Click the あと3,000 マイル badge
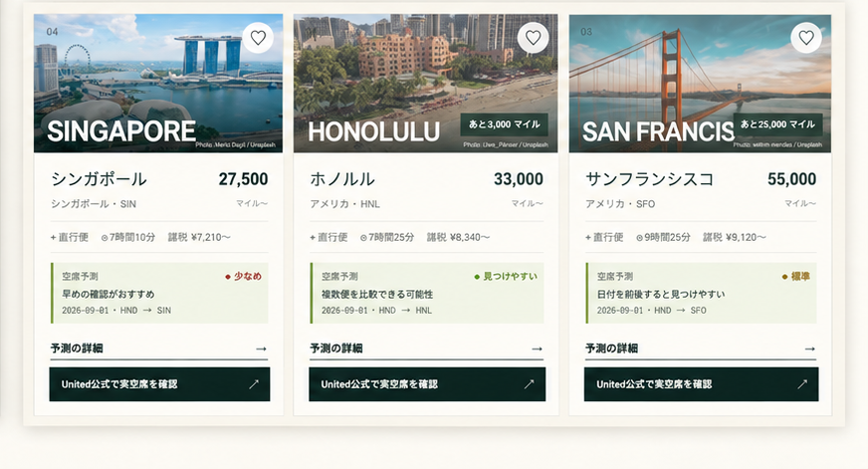The image size is (868, 469). point(505,124)
